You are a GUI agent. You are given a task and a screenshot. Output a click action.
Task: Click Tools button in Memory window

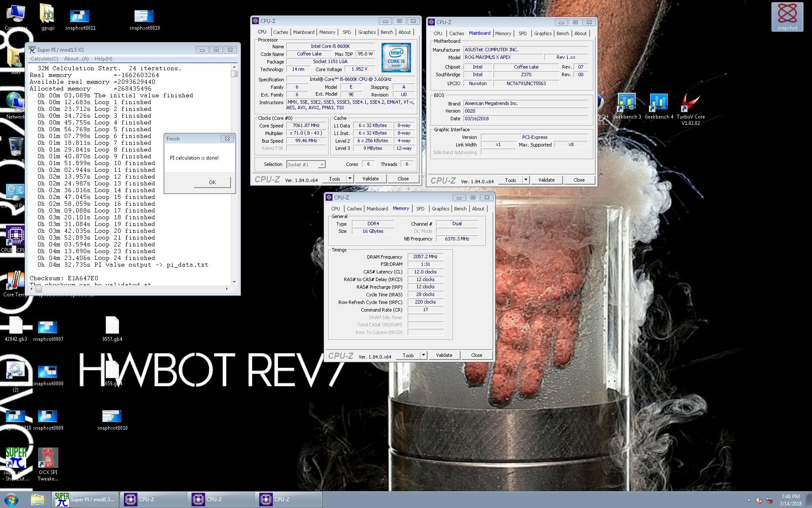(408, 355)
